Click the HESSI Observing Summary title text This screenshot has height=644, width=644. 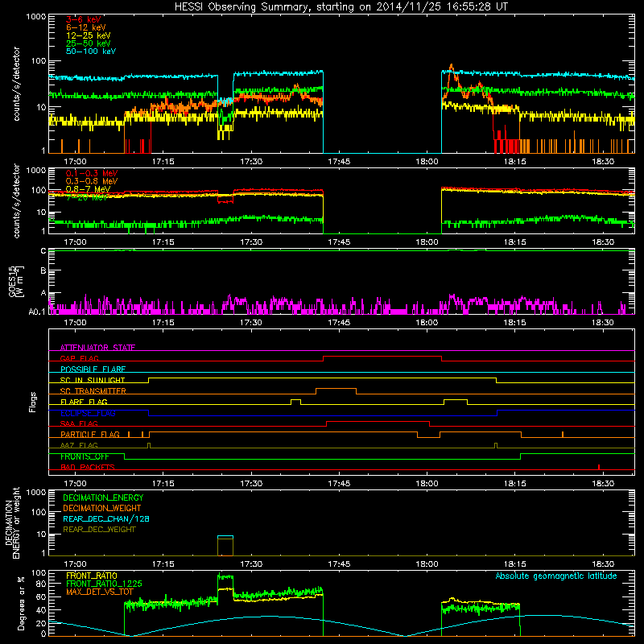[341, 7]
